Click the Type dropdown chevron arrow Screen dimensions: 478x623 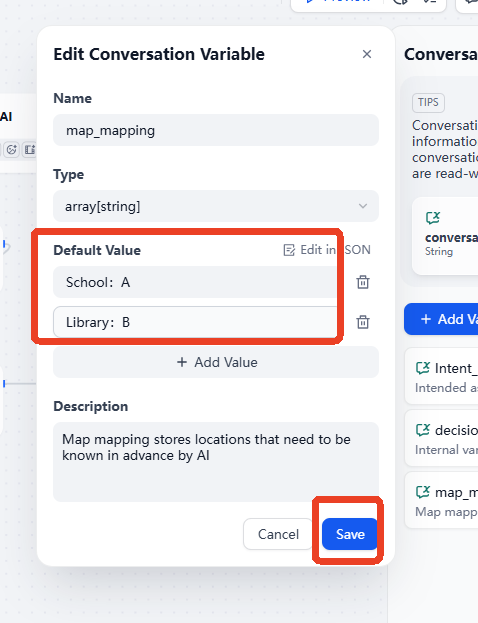[363, 206]
